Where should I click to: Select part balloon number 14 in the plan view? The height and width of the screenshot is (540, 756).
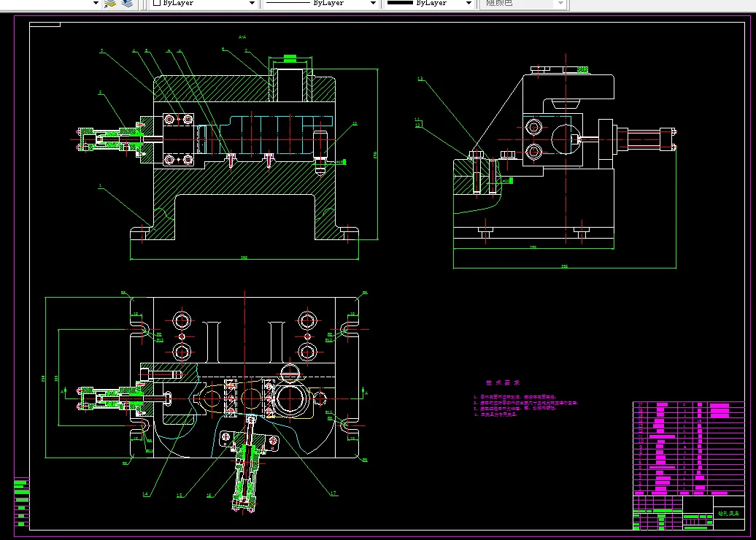coord(145,494)
